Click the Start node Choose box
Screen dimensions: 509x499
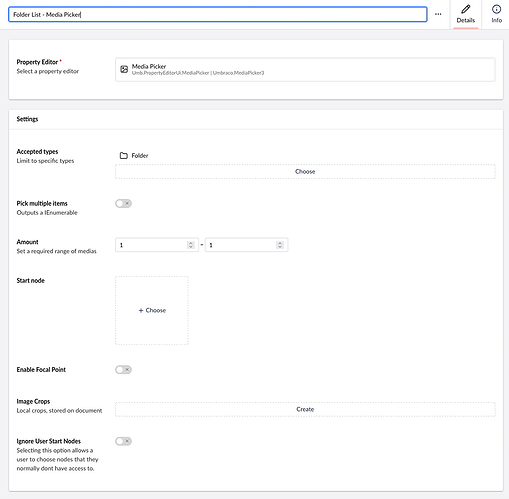click(152, 310)
